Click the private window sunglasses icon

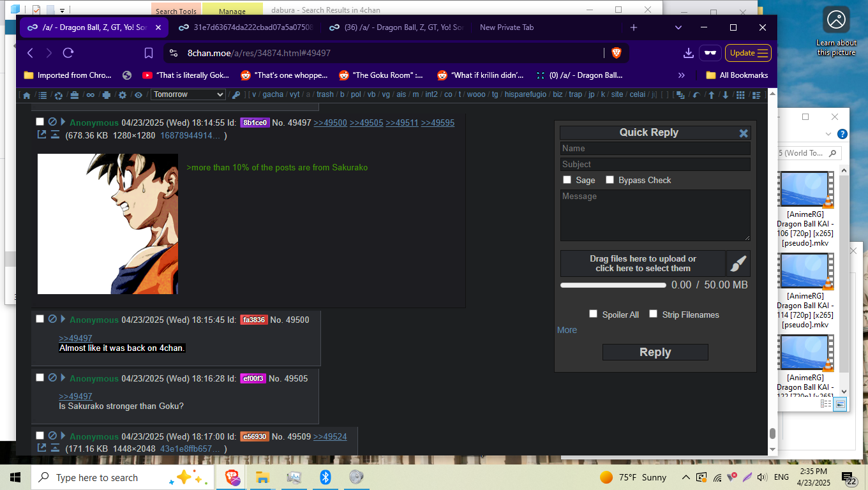pos(710,53)
